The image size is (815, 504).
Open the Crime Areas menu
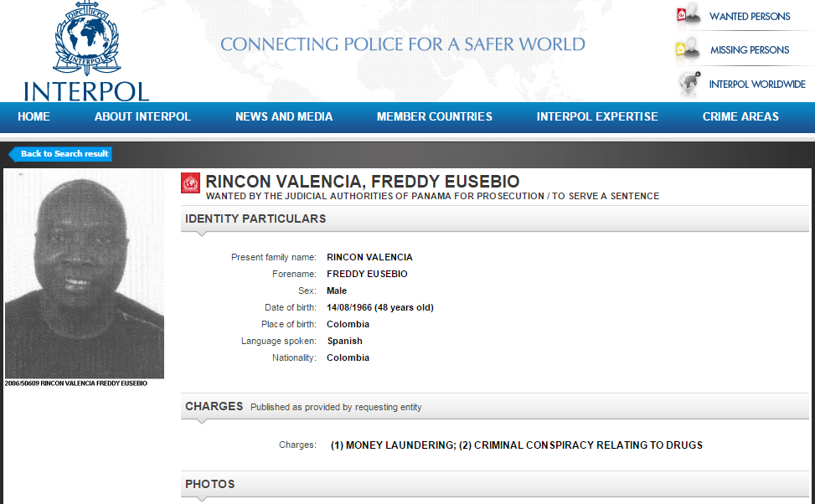tap(740, 116)
